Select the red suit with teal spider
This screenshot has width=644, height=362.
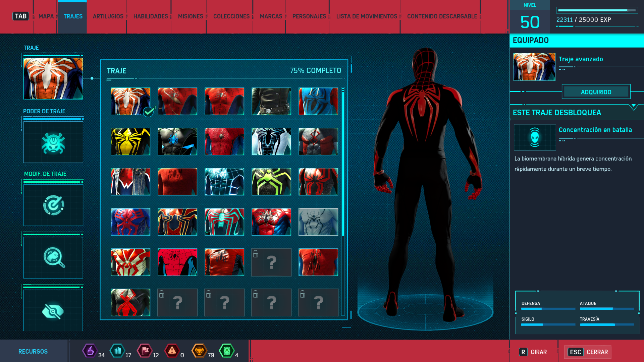[224, 222]
